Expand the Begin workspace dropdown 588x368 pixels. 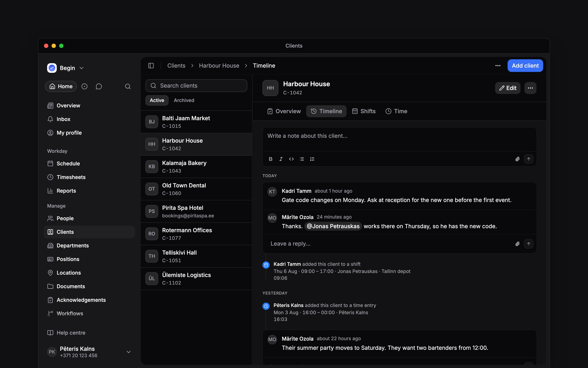click(x=82, y=68)
